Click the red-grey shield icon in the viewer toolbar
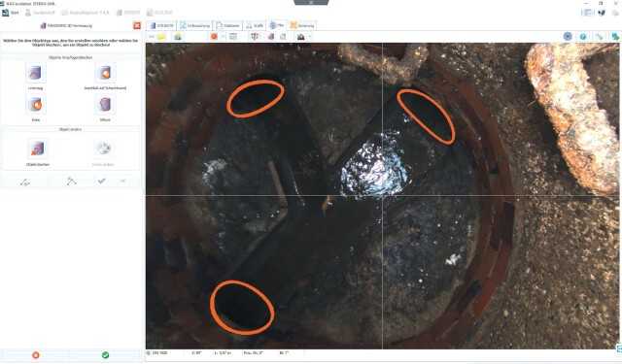Viewport: 622px width, 364px height. pyautogui.click(x=255, y=37)
